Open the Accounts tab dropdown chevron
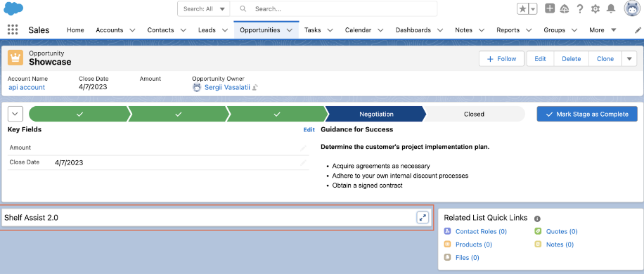 132,30
